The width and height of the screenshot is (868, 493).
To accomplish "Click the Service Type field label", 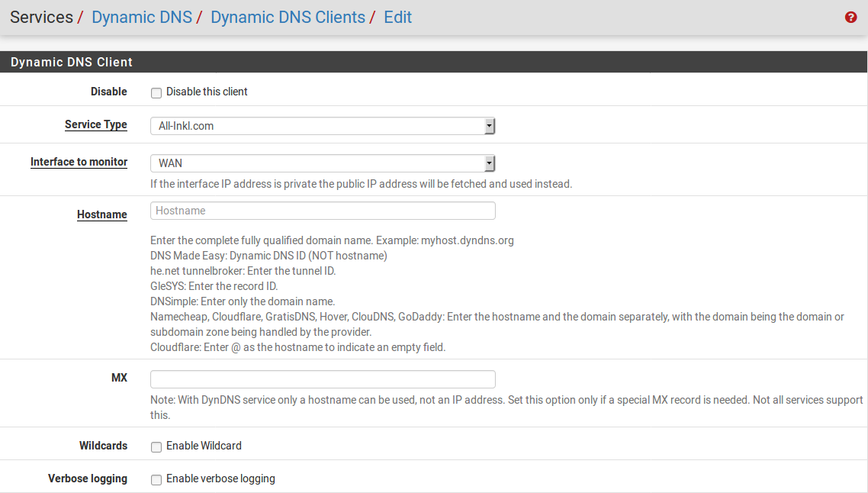I will click(96, 124).
